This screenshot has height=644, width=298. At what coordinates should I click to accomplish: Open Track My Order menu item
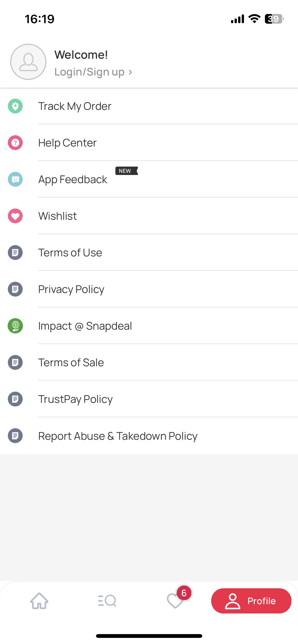coord(149,106)
